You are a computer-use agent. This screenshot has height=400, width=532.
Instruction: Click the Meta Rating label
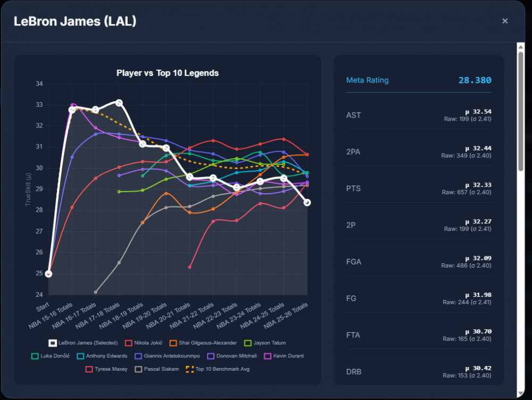368,80
